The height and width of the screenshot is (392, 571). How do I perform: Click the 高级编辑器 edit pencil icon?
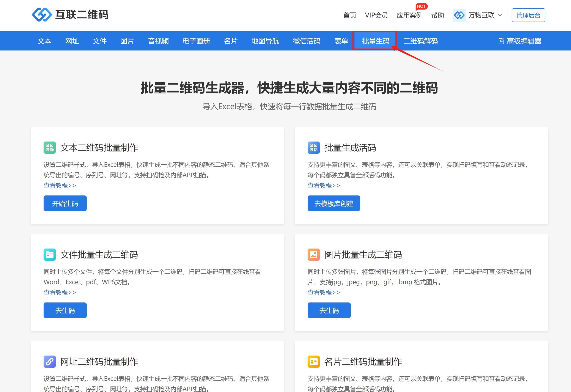501,41
